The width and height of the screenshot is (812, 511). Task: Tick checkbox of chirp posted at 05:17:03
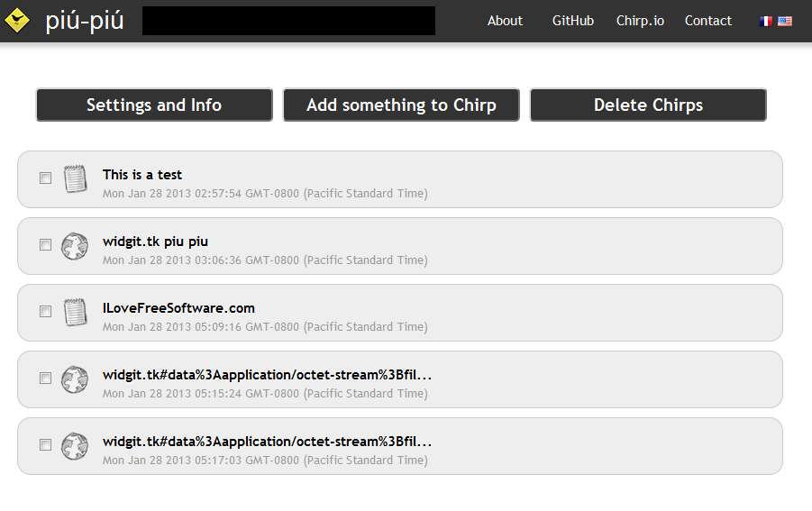coord(45,445)
